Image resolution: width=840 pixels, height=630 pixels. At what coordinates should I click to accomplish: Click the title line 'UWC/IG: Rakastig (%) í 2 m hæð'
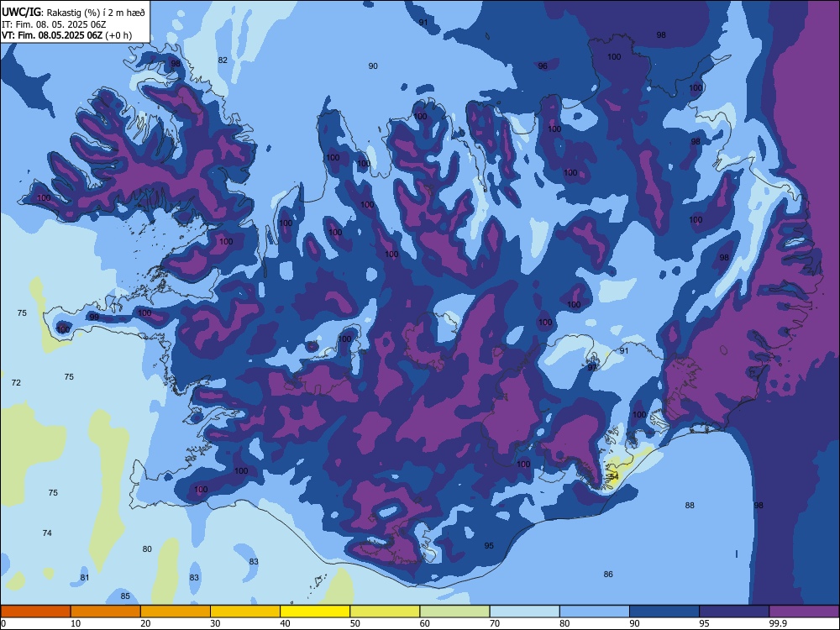[73, 12]
